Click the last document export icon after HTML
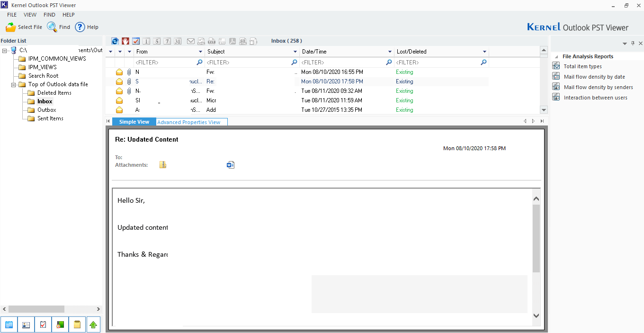Viewport: 644px width, 333px height. (x=253, y=41)
